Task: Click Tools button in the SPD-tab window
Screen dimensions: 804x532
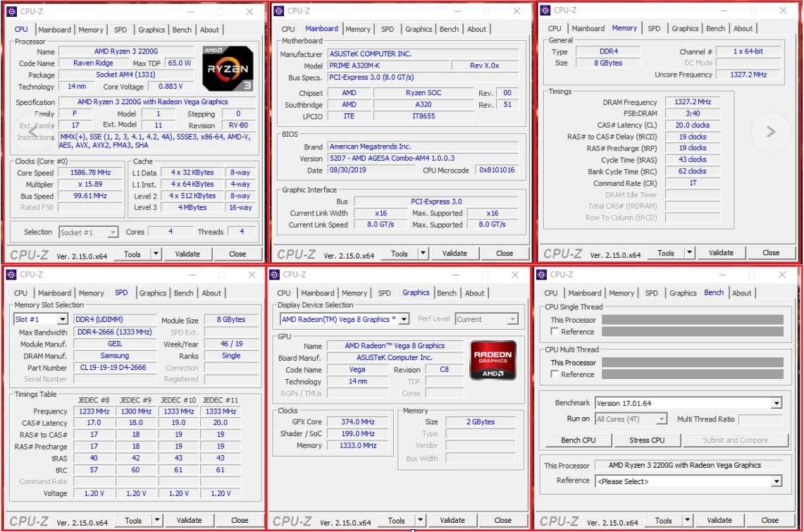Action: 132,520
